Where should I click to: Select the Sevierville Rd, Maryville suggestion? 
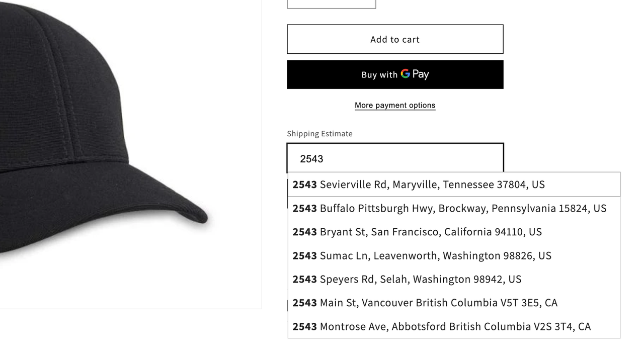[x=432, y=185]
